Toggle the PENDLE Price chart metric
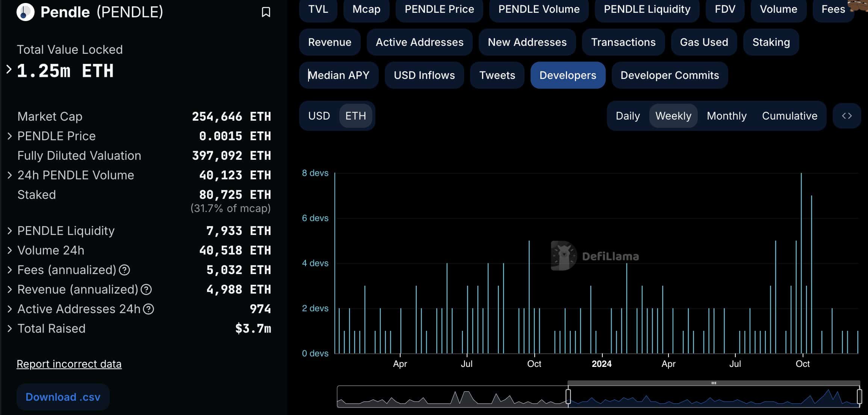The image size is (868, 415). (x=439, y=9)
